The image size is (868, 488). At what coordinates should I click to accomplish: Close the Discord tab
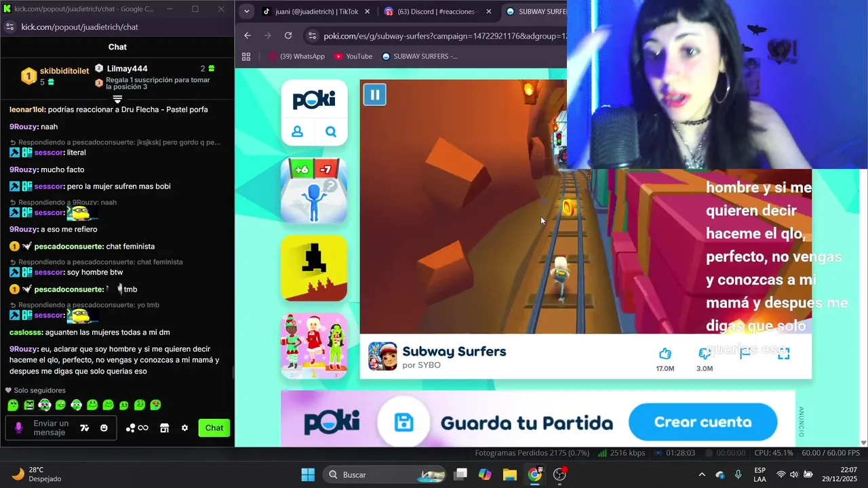pyautogui.click(x=489, y=12)
